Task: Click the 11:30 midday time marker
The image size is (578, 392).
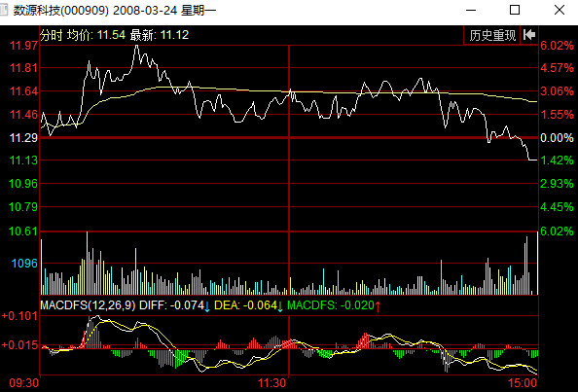Action: 271,383
